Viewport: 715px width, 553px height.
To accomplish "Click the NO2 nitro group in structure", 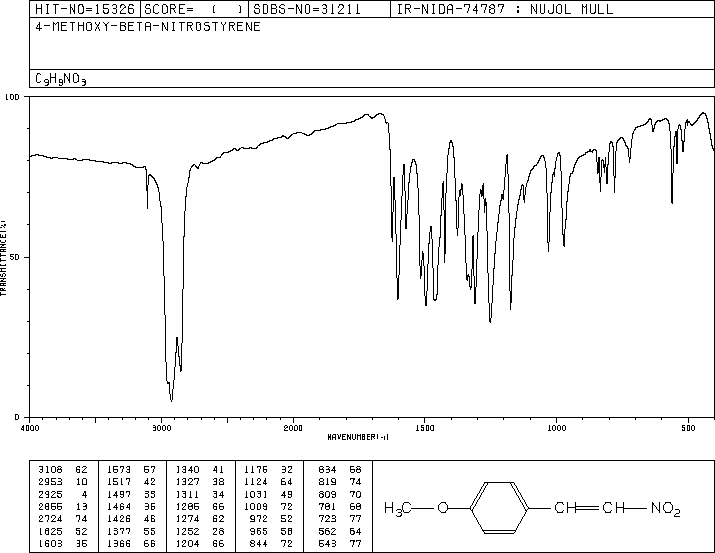I will tap(666, 509).
